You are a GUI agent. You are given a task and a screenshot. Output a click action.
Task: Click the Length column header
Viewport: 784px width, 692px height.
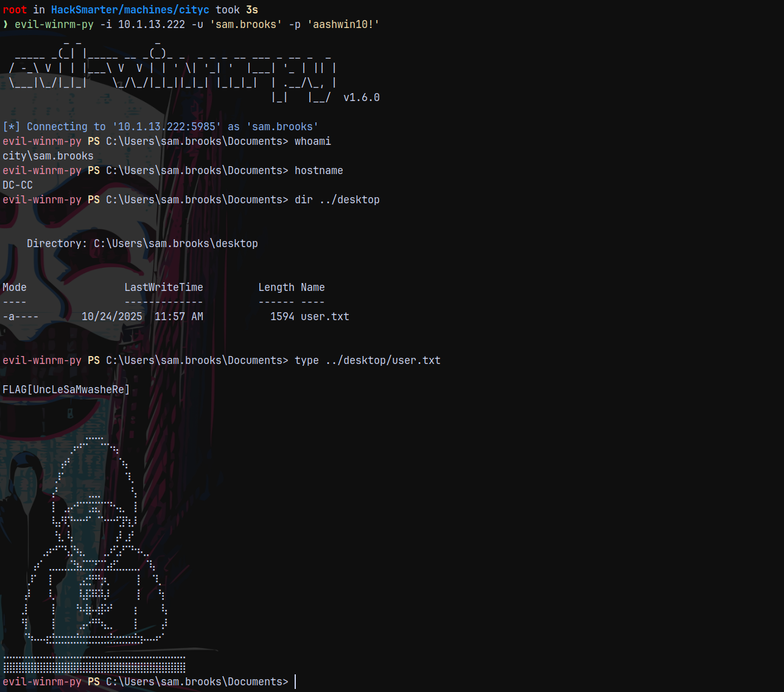(276, 287)
